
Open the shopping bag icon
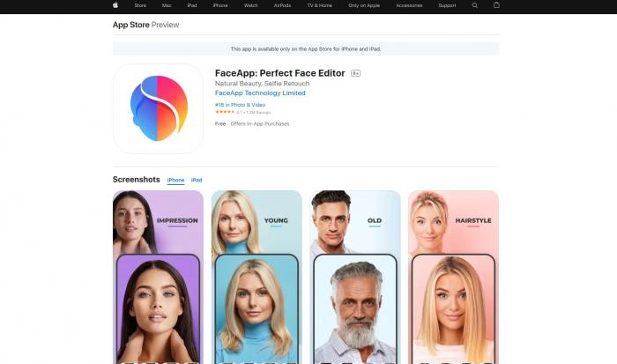[x=496, y=5]
